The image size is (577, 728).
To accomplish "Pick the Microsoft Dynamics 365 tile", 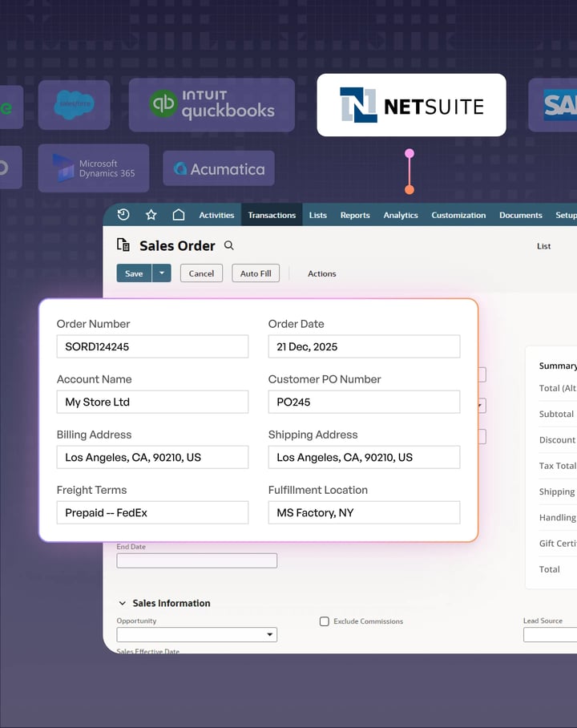I will [94, 168].
